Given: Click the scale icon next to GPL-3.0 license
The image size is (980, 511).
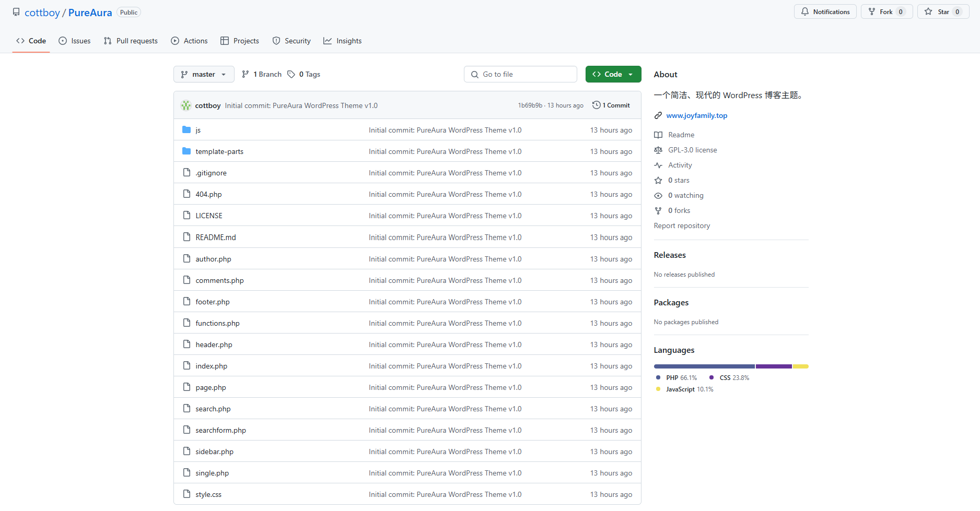Looking at the screenshot, I should (x=658, y=150).
